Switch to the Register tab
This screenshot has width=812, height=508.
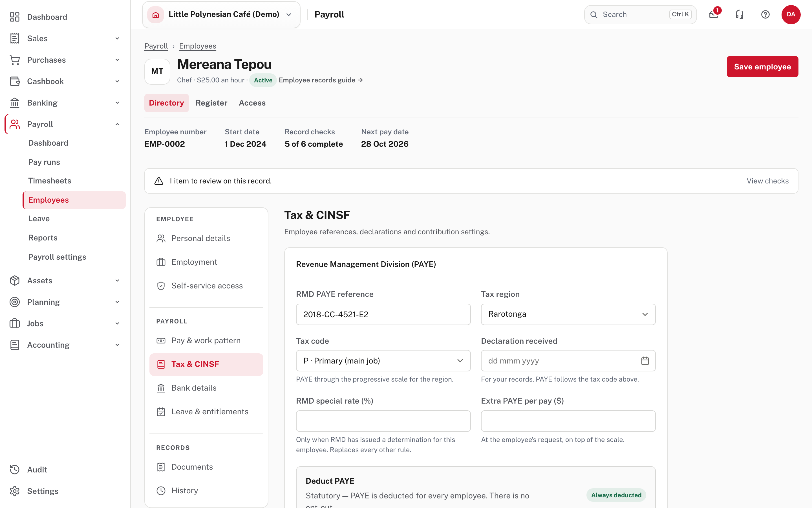tap(211, 103)
